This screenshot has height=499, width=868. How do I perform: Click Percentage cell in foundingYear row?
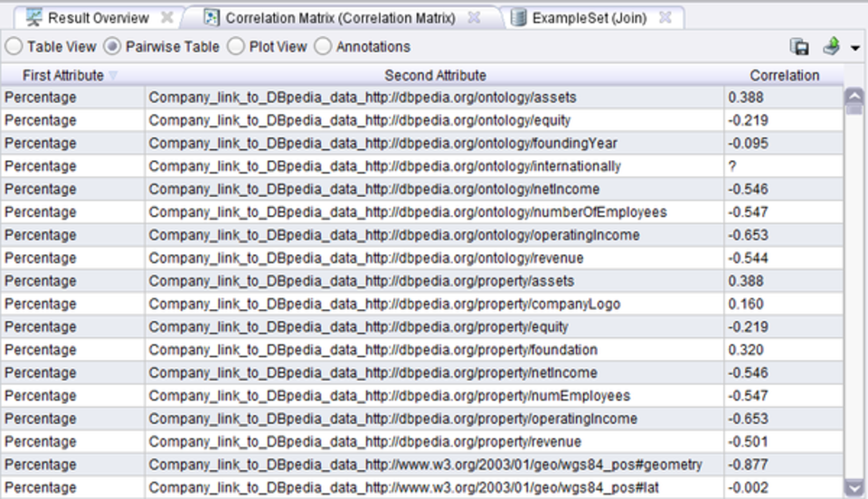[x=72, y=144]
